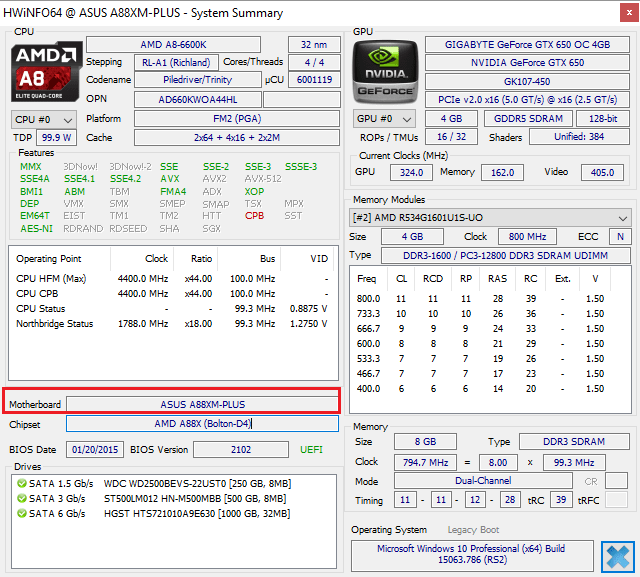Click the 400.0 frequency timing row
The height and width of the screenshot is (577, 640).
pos(481,389)
